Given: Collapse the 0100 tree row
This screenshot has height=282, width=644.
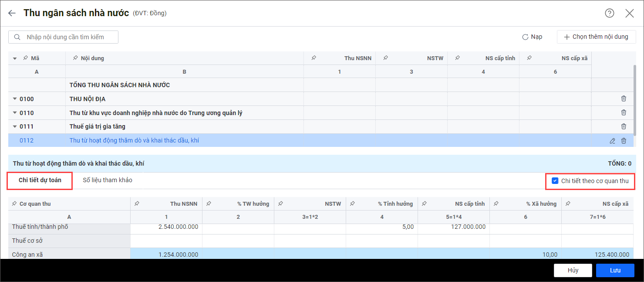Looking at the screenshot, I should (15, 99).
